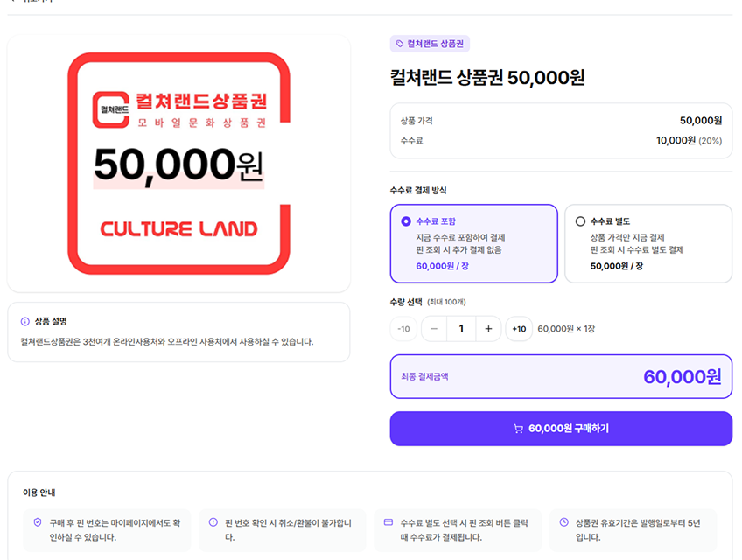The image size is (742, 560).
Task: Click the tag icon in 컬쳐랜드 상품권 badge
Action: click(400, 44)
